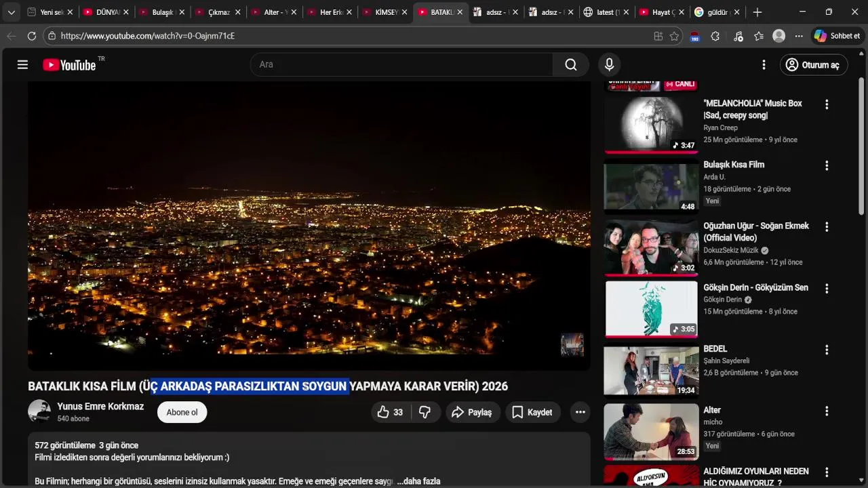Subscribe with Abone ol button
Image resolution: width=868 pixels, height=488 pixels.
pos(182,412)
